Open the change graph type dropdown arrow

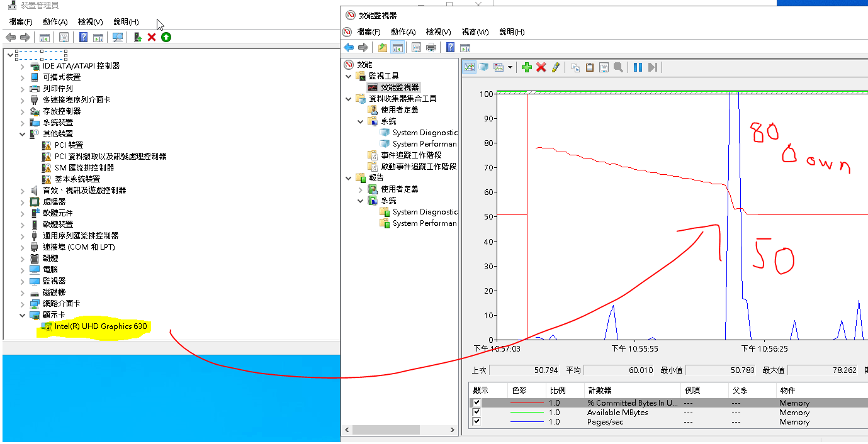(510, 67)
